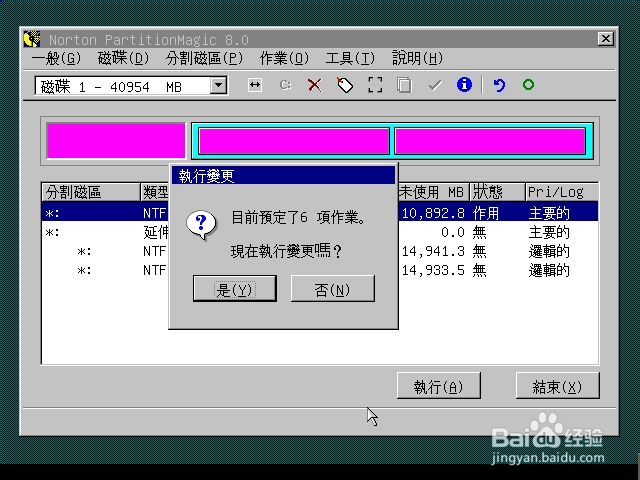Select the rightmost logical partition block in disk map

490,141
